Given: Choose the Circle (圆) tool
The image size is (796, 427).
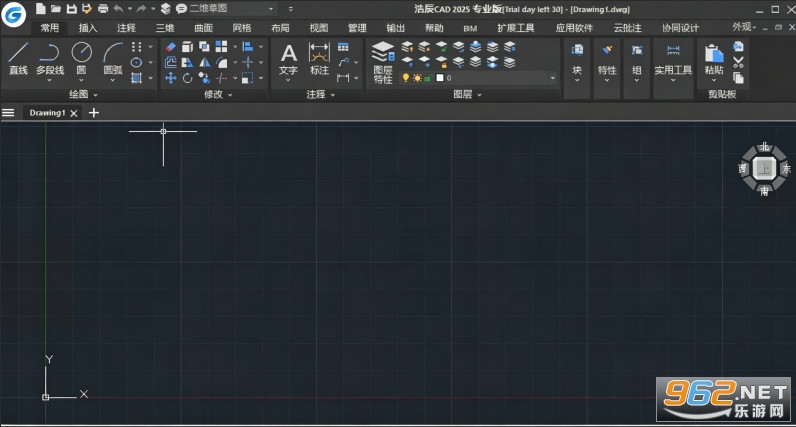Looking at the screenshot, I should click(81, 58).
